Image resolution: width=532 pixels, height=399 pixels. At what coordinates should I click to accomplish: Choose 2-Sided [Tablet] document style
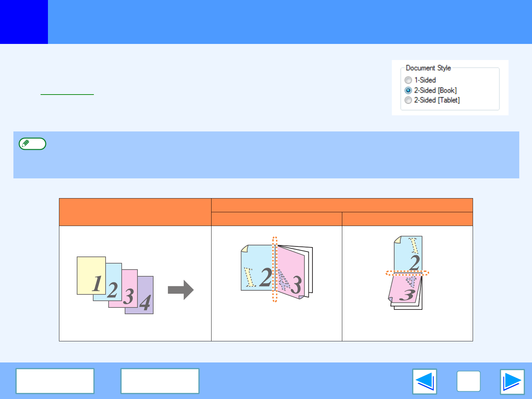tap(408, 100)
